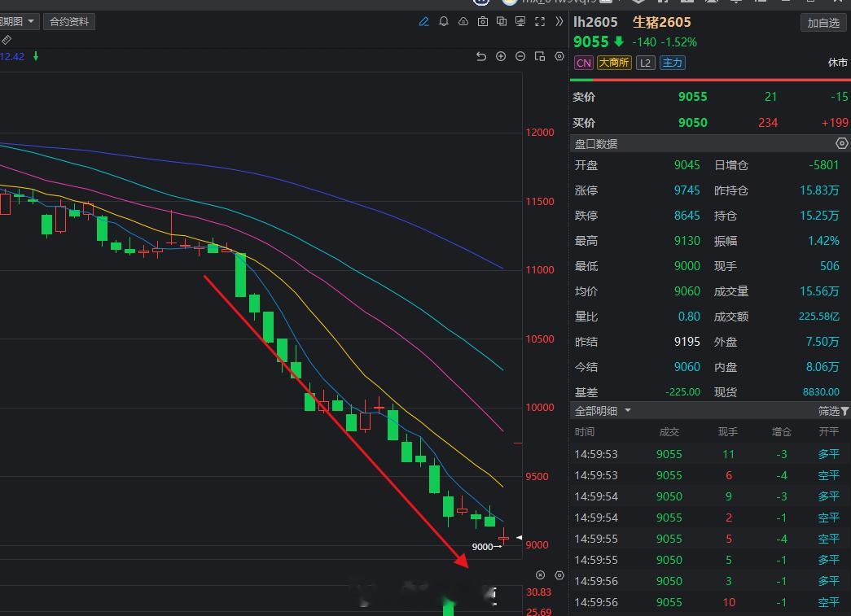Click the 基差 value -225.00

pos(682,392)
